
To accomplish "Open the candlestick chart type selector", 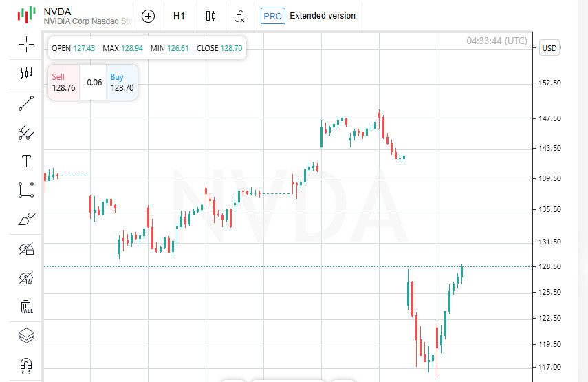I will coord(210,16).
